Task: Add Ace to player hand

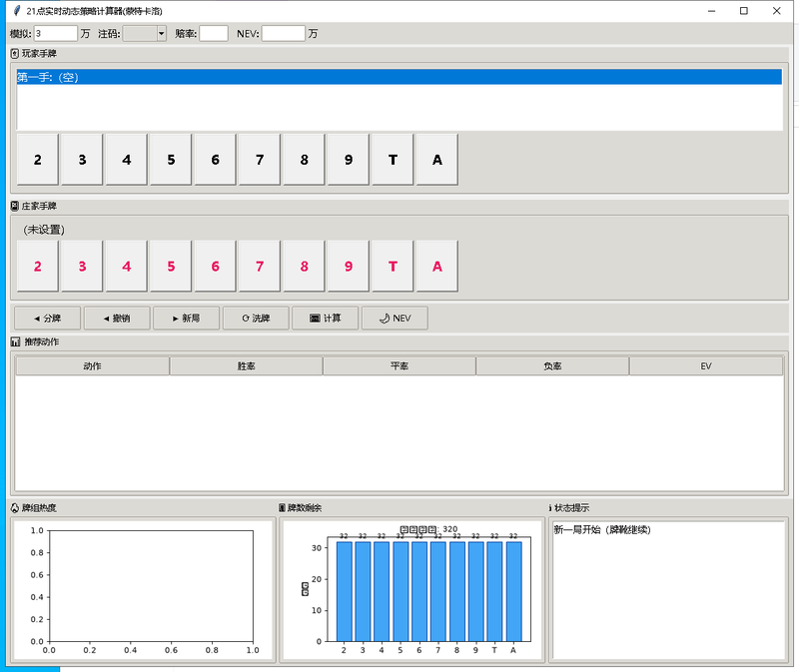Action: point(436,160)
